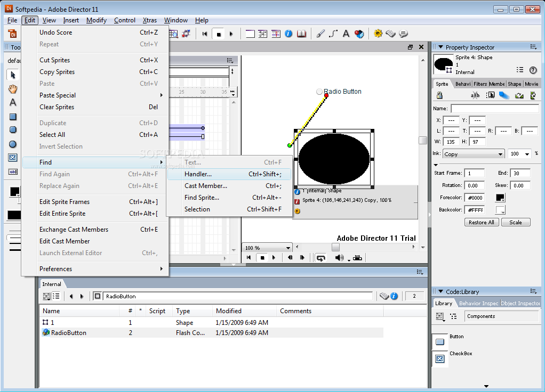This screenshot has height=392, width=545.
Task: Open the Backcolor white swatch
Action: pyautogui.click(x=500, y=210)
